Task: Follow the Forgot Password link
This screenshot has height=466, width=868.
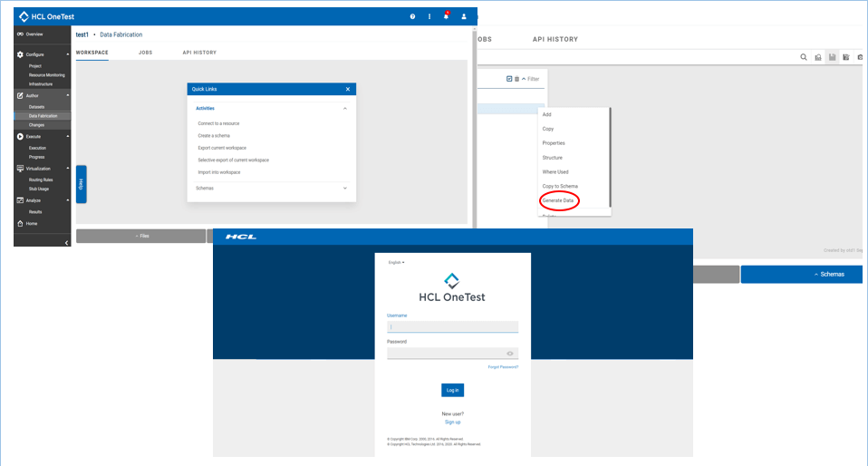Action: coord(503,367)
